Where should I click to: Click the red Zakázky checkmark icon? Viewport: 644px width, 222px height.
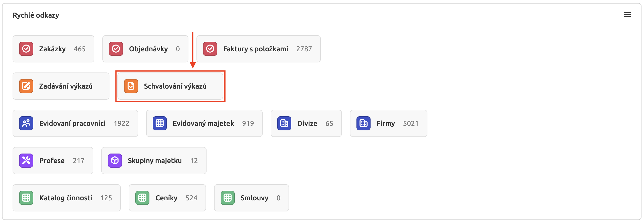pos(26,49)
